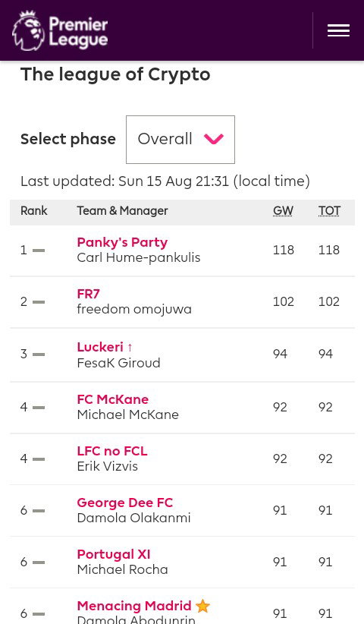The image size is (364, 624).
Task: Open the FR7 team link
Action: (x=88, y=294)
